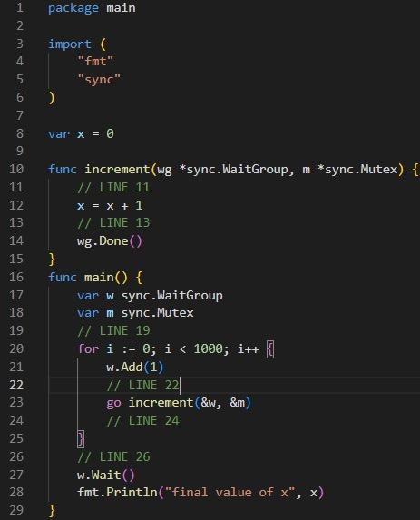The image size is (420, 520).
Task: Click the opening brace of the for loop
Action: coord(270,349)
